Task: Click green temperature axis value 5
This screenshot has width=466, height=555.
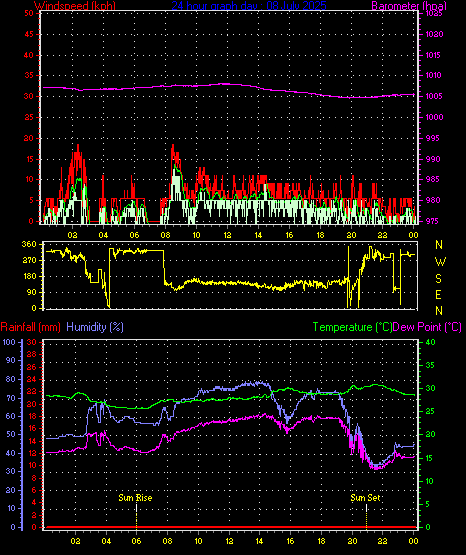Action: [427, 504]
